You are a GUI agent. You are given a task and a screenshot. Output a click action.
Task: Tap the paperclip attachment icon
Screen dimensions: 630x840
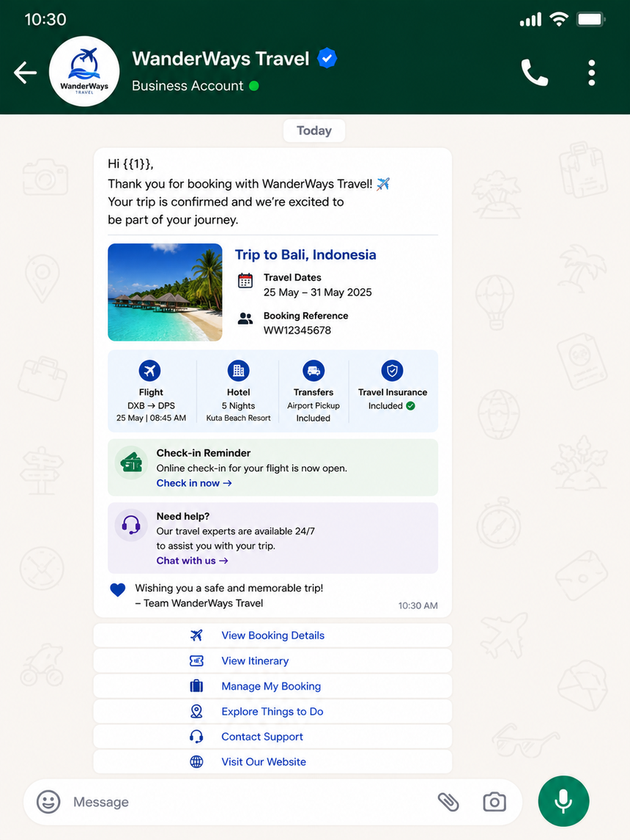pos(448,802)
